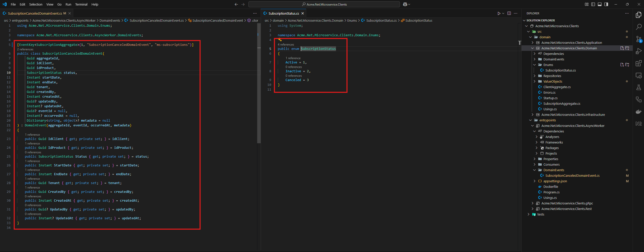The height and width of the screenshot is (252, 644).
Task: Open Dockerfile in the explorer tree
Action: [551, 187]
